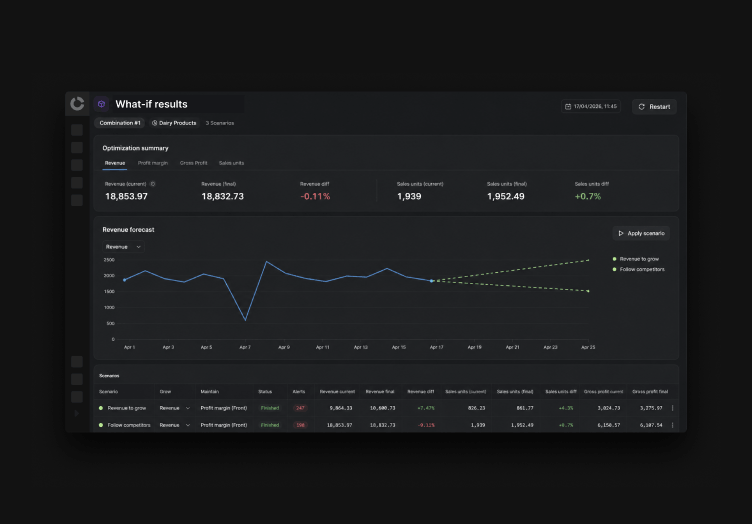Click the green end point of the upper forecast line
This screenshot has height=524, width=752.
point(588,260)
